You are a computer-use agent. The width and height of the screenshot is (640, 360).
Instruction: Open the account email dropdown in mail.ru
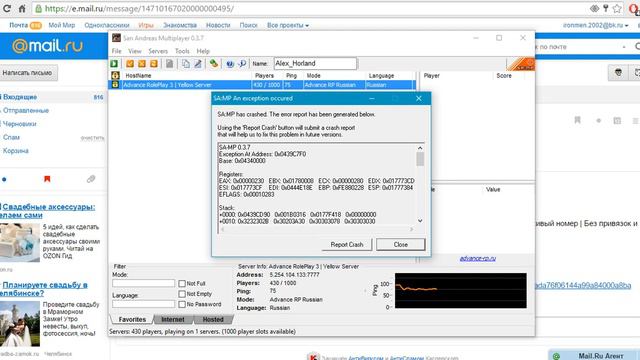tap(596, 25)
